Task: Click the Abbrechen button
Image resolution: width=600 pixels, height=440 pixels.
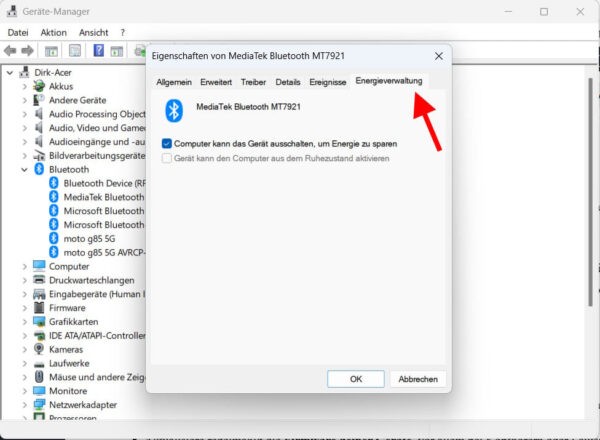Action: tap(418, 379)
